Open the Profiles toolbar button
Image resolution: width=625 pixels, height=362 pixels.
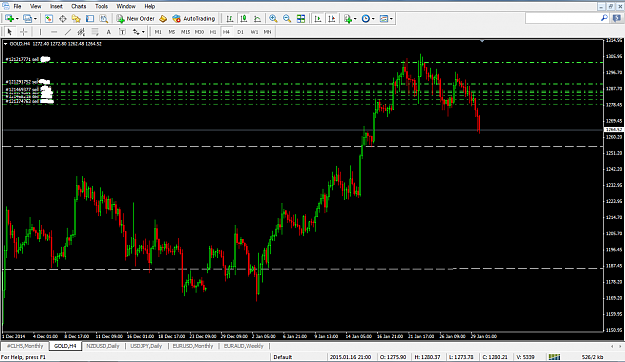pos(27,19)
